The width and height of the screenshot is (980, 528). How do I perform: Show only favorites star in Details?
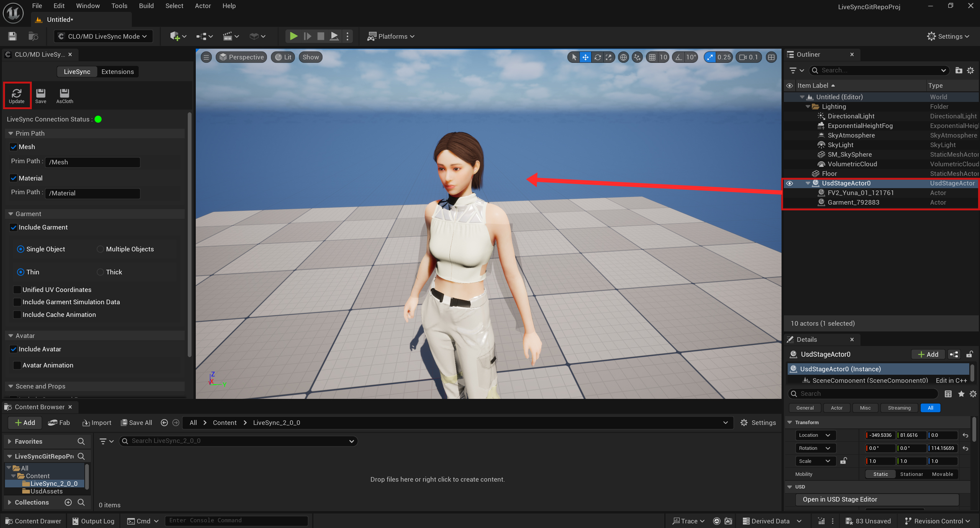coord(961,394)
